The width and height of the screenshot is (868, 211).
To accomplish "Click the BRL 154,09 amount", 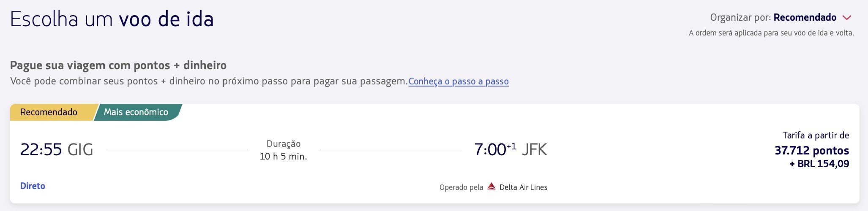I will point(819,164).
